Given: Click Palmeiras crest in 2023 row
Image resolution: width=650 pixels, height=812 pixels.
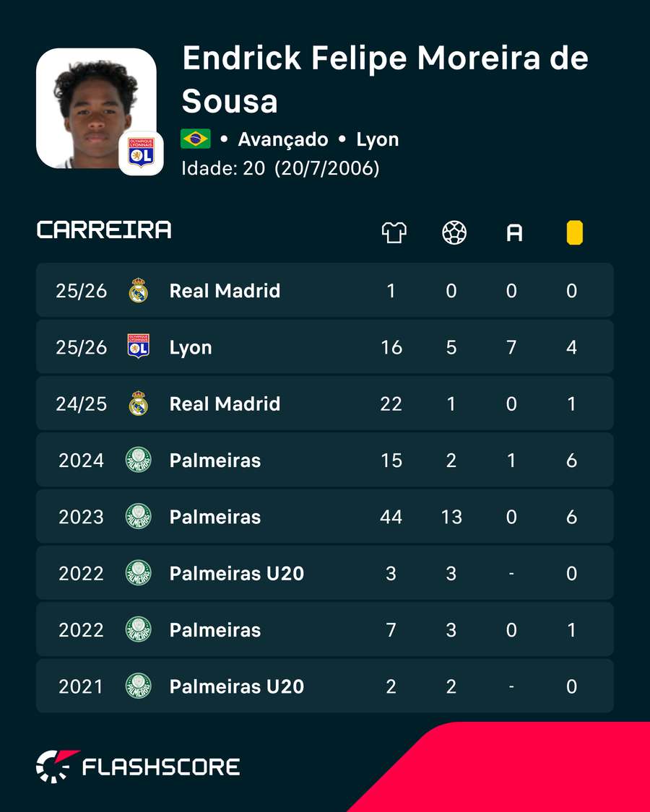Looking at the screenshot, I should (139, 516).
